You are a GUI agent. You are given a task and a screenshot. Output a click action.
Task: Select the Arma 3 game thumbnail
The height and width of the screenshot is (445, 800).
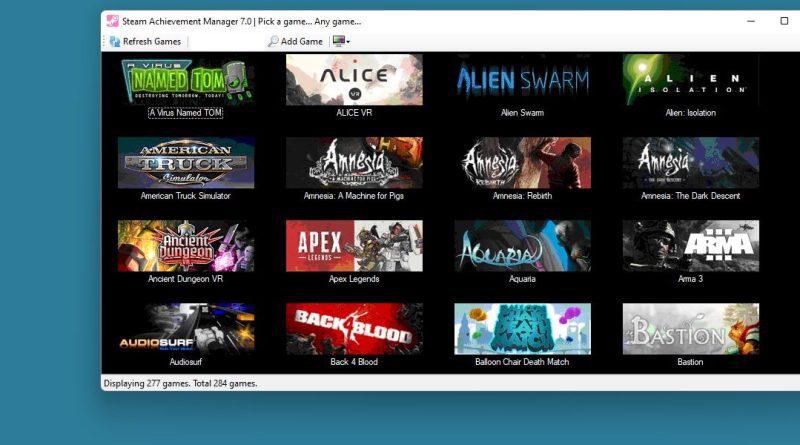point(691,246)
